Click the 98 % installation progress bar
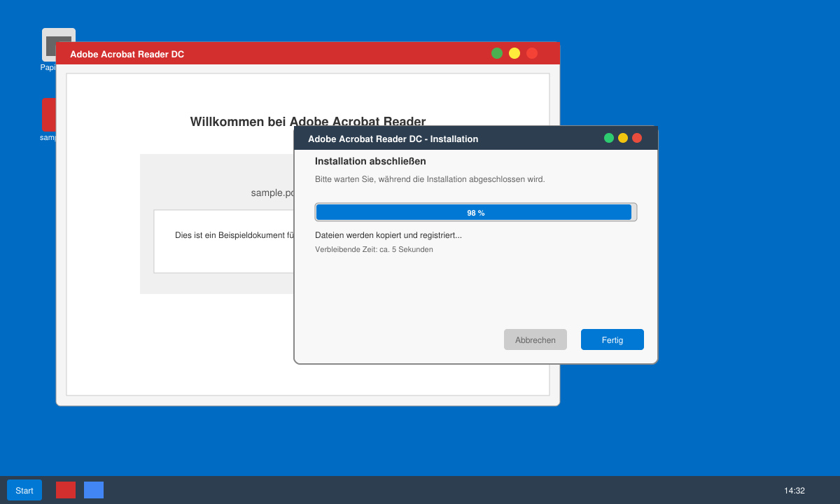The width and height of the screenshot is (840, 504). click(x=476, y=212)
